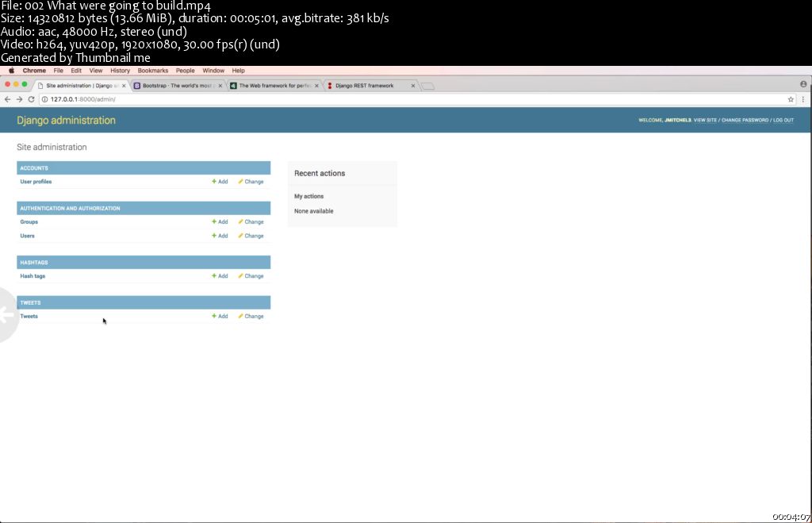Click the View Site link
Image resolution: width=812 pixels, height=523 pixels.
pyautogui.click(x=705, y=121)
